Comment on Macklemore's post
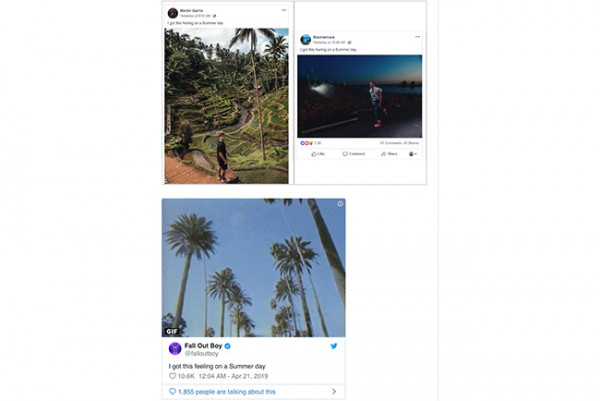Viewport: 600px width, 401px height. pos(354,154)
